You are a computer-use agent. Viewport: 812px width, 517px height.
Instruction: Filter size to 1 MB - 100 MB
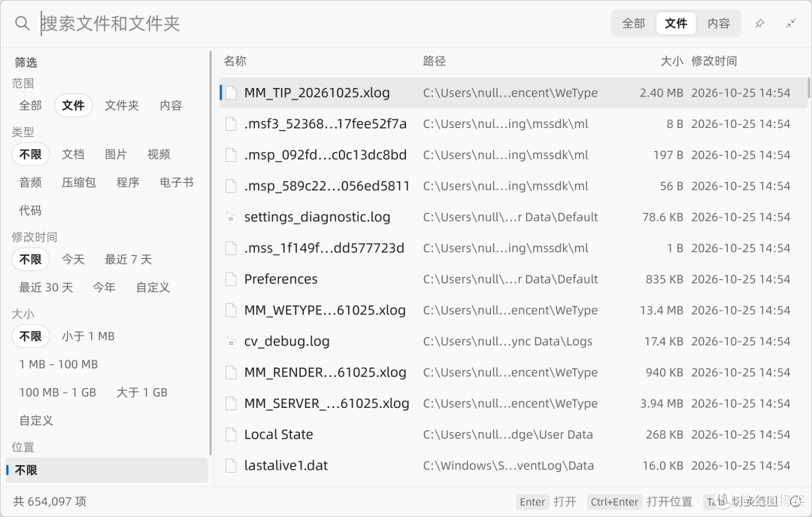pos(59,364)
